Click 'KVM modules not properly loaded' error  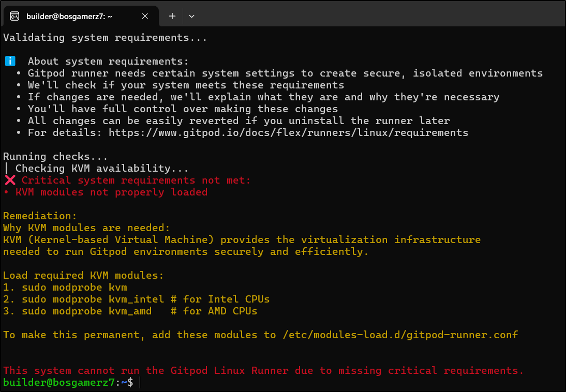click(112, 192)
